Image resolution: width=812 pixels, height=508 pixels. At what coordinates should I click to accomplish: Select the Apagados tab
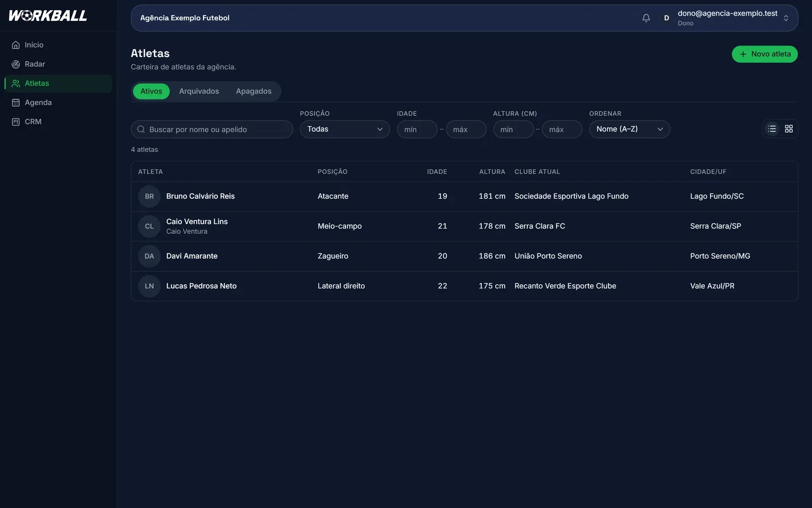tap(254, 91)
